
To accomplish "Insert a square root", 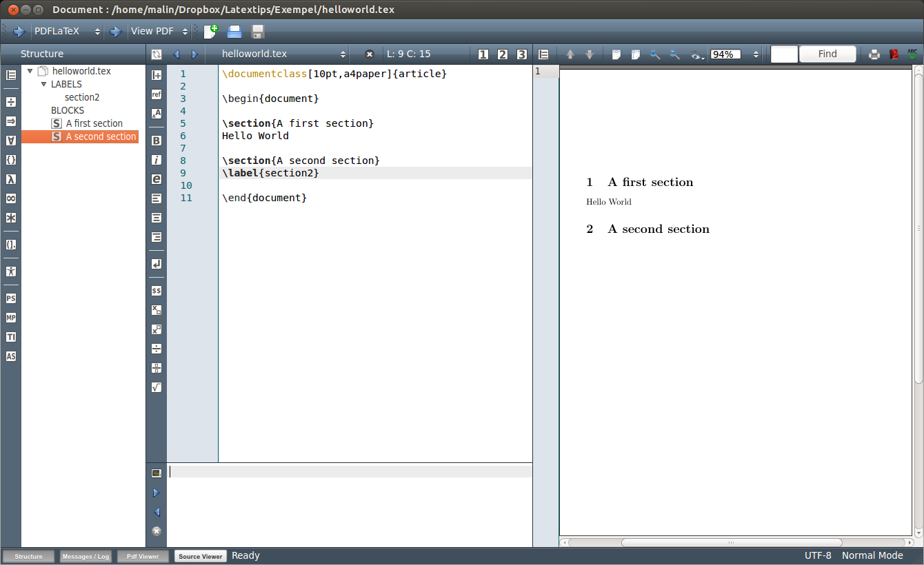I will click(157, 387).
